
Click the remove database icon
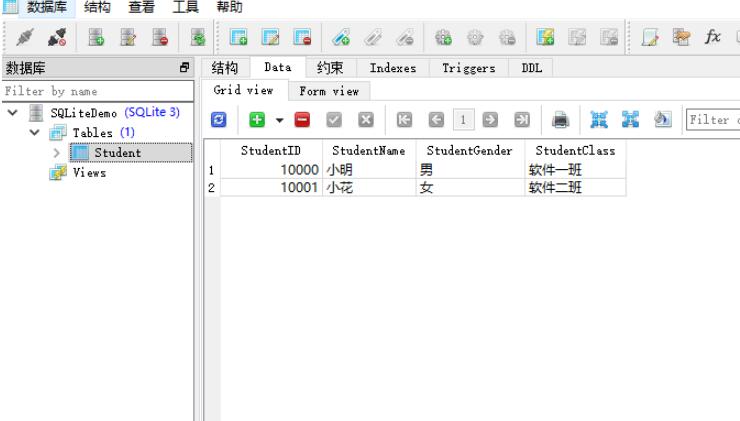[160, 37]
